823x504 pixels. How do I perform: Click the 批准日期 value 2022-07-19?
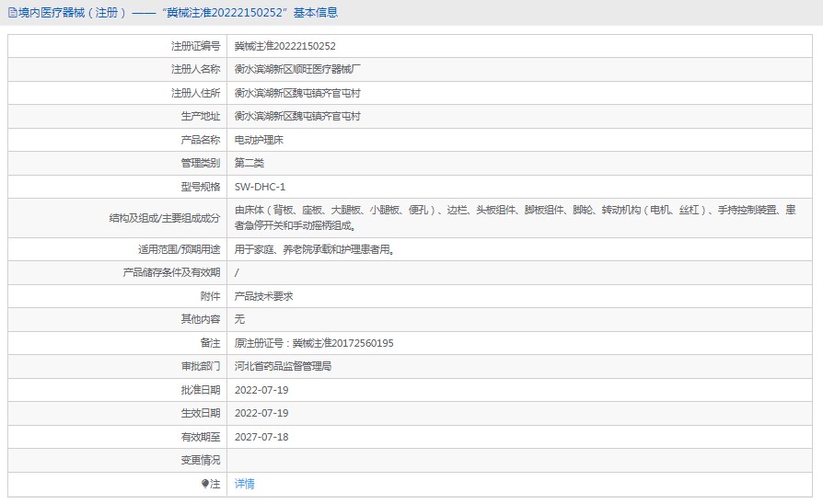[261, 390]
